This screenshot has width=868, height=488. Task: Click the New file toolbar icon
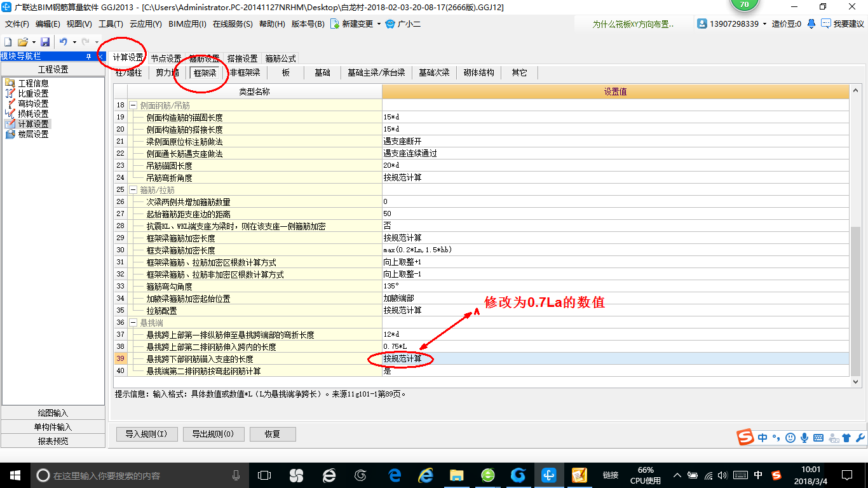8,42
